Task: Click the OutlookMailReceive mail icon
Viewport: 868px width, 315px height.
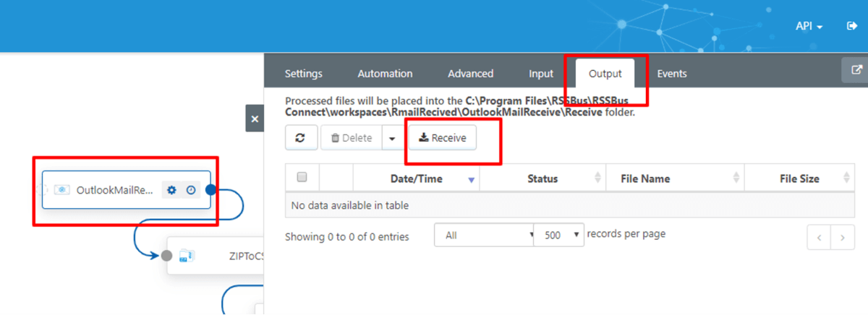Action: [x=62, y=190]
